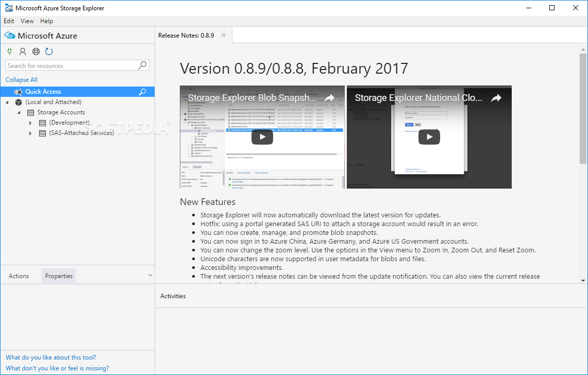The image size is (588, 375).
Task: Select the (Development) storage account label
Action: point(70,123)
